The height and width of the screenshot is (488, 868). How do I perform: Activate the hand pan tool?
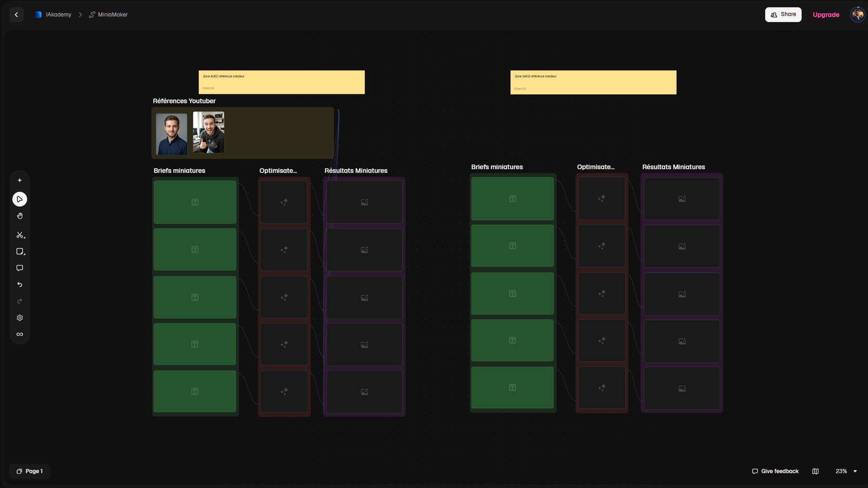point(19,216)
